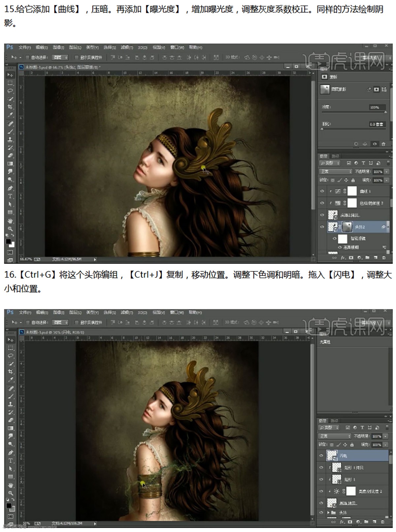Open 编辑(E) menu in upper screenshot
Viewport: 396px width, 532px height.
click(x=42, y=47)
